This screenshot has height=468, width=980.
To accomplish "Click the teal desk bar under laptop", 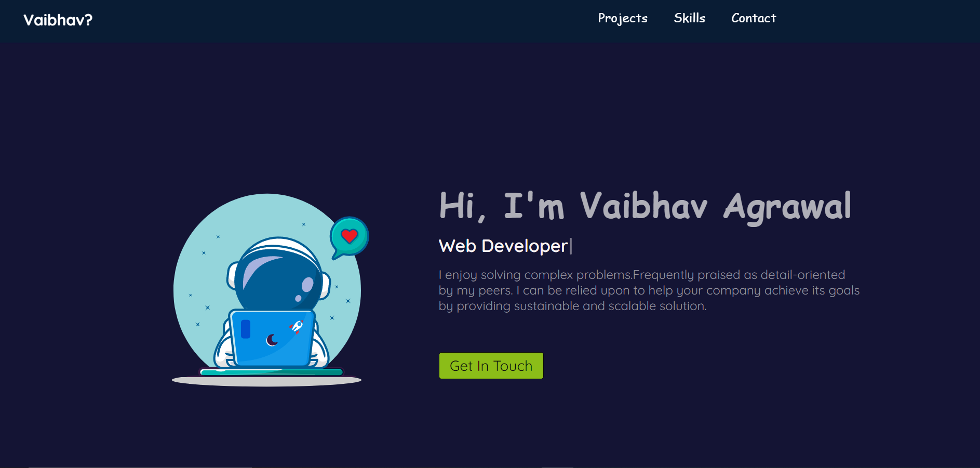I will click(272, 372).
